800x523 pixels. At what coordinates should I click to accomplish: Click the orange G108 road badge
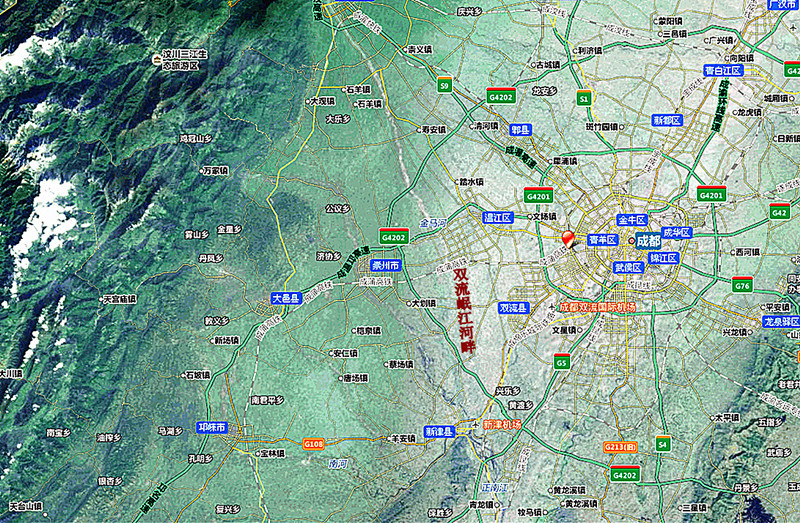click(x=314, y=443)
